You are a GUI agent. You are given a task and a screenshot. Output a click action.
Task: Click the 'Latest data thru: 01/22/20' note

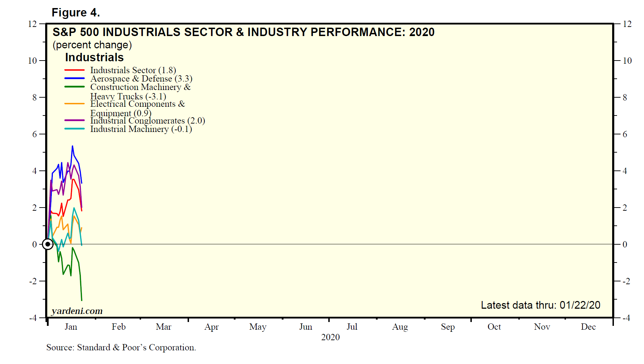(x=540, y=305)
